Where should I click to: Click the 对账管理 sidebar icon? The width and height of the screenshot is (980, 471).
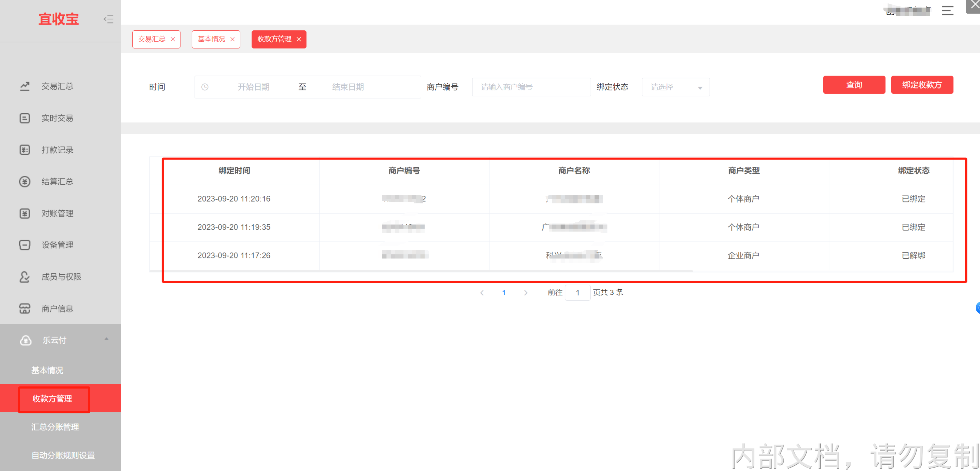click(25, 214)
